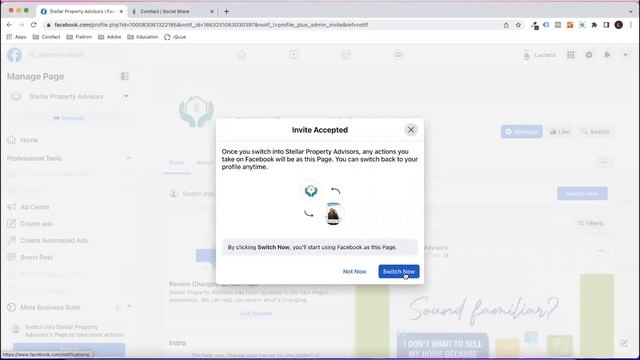Screen dimensions: 640x360
Task: Click the Switch Now button in dialog
Action: point(399,271)
